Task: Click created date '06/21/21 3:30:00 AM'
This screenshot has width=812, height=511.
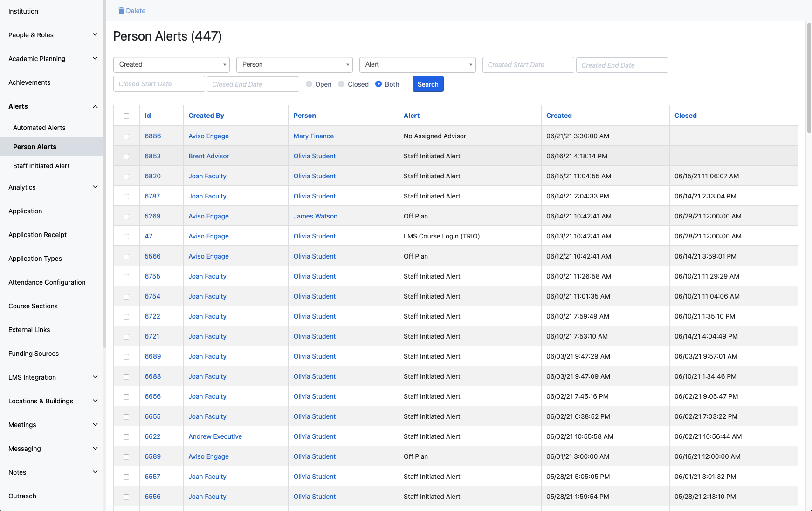Action: [x=578, y=136]
